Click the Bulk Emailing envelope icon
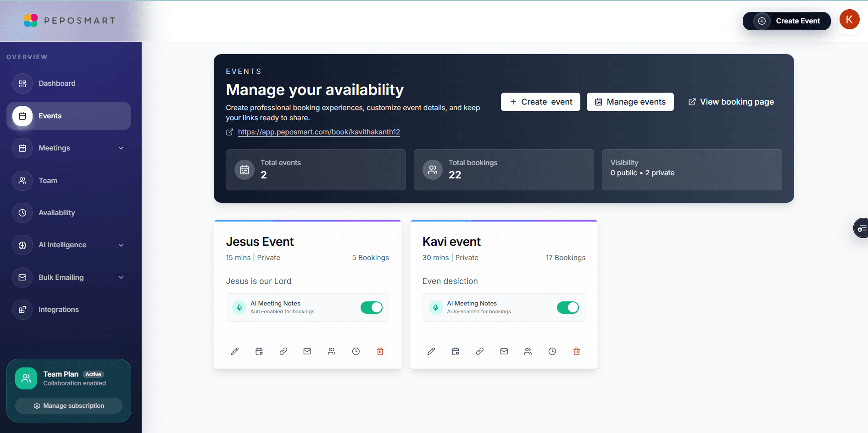The height and width of the screenshot is (433, 868). tap(22, 278)
